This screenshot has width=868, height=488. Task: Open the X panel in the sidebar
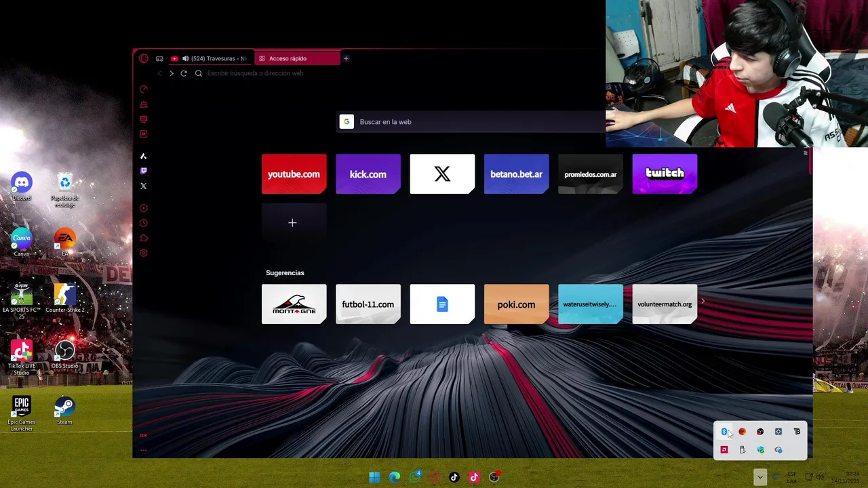click(143, 186)
